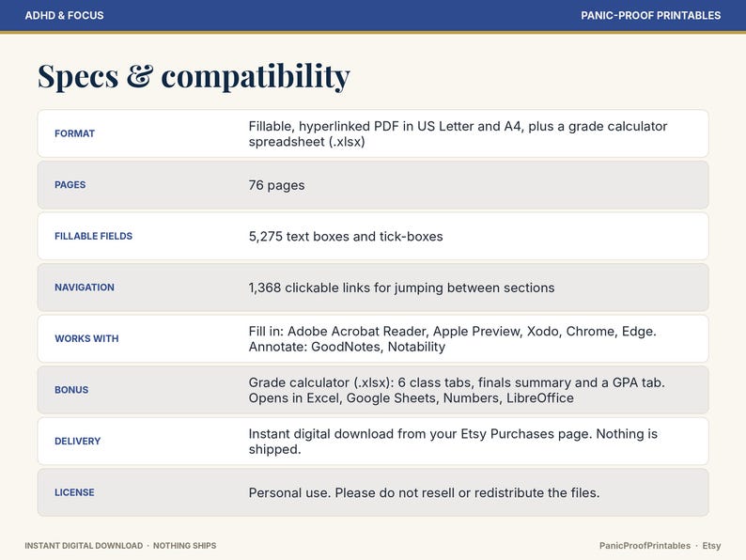Image resolution: width=746 pixels, height=560 pixels.
Task: Select the FORMAT row label
Action: coord(75,133)
